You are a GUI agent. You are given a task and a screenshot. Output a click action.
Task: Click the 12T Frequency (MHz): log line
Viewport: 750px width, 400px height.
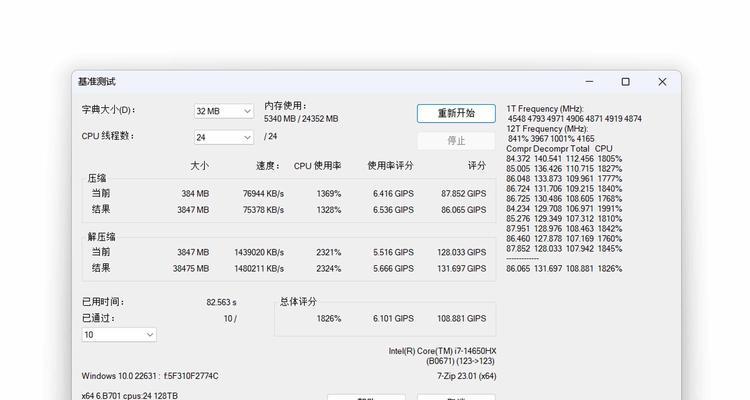click(x=547, y=129)
